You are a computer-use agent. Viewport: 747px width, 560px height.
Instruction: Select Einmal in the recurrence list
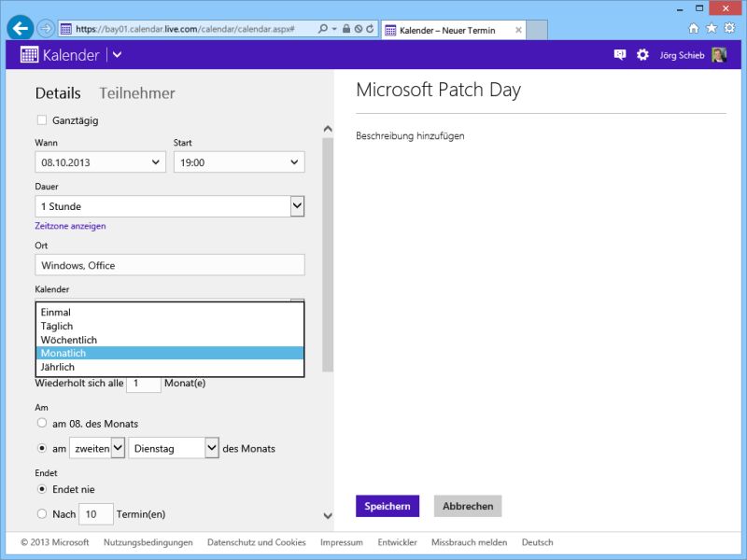(170, 313)
